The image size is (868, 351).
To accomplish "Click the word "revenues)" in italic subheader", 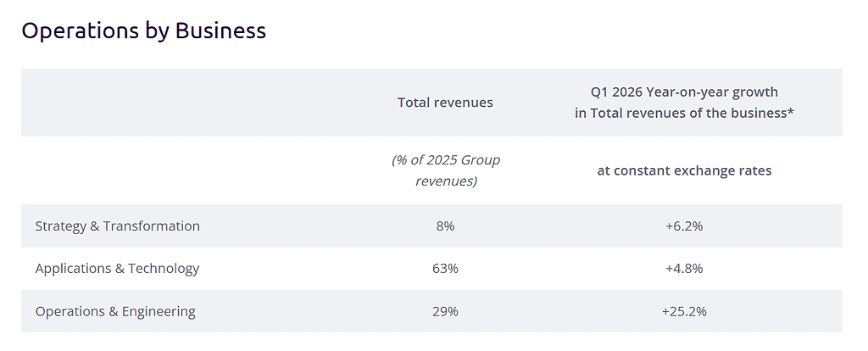I will coord(445,181).
